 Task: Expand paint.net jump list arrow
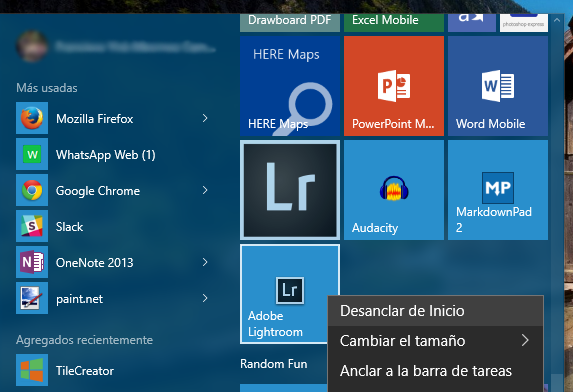[x=205, y=298]
